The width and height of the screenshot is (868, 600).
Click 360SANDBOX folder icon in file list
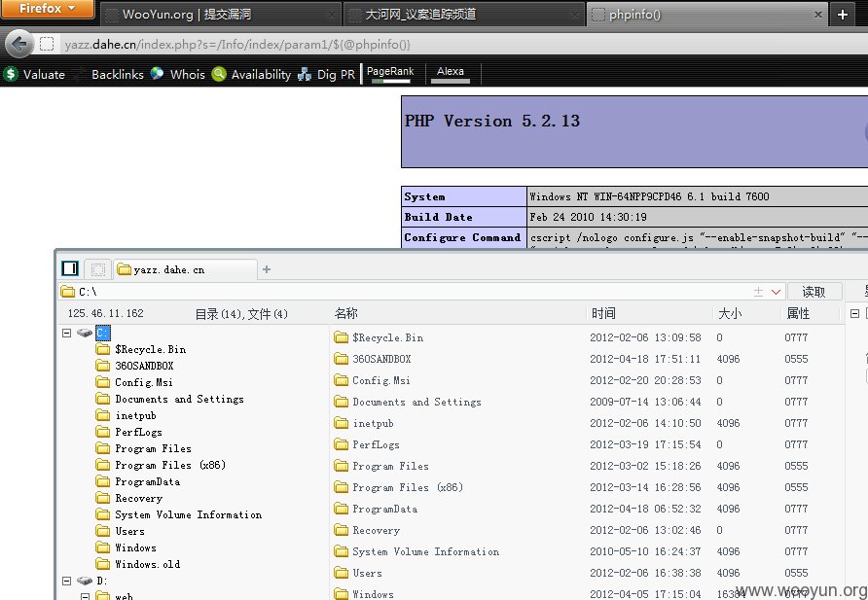[x=341, y=359]
